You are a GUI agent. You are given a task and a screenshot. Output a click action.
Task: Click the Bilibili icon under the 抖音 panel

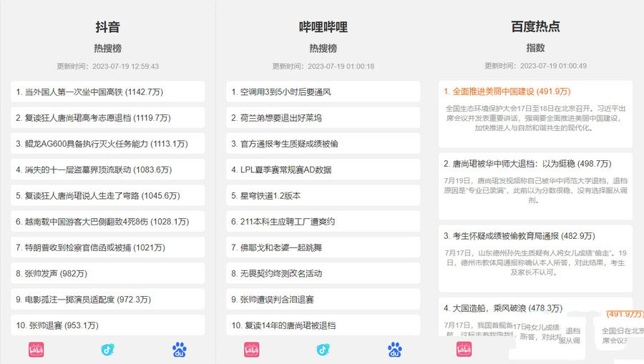tap(36, 350)
